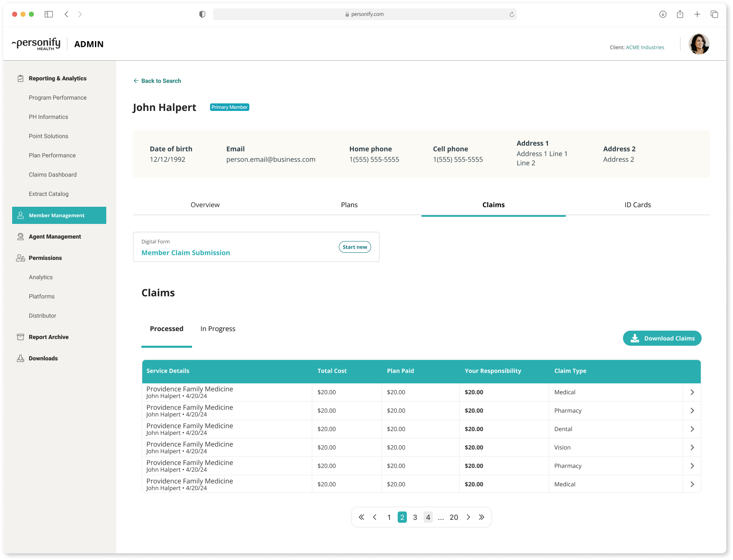This screenshot has height=560, width=733.
Task: Click Back to Search link
Action: click(157, 81)
